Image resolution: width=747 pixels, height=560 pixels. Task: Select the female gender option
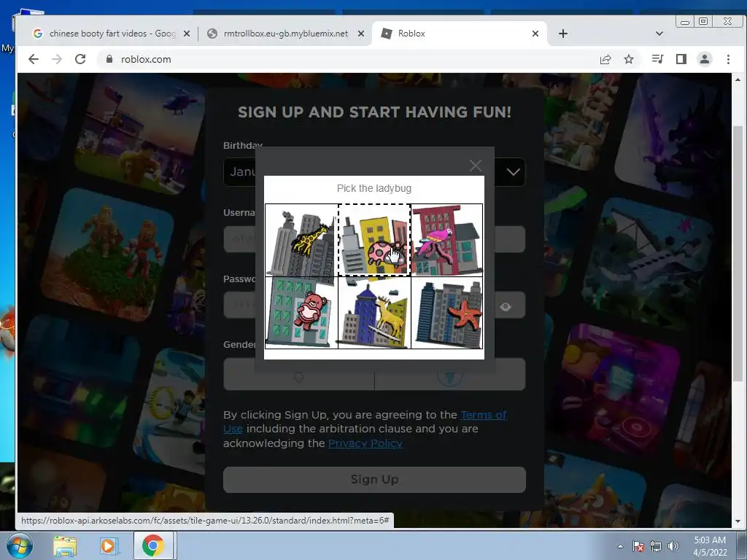pyautogui.click(x=298, y=375)
